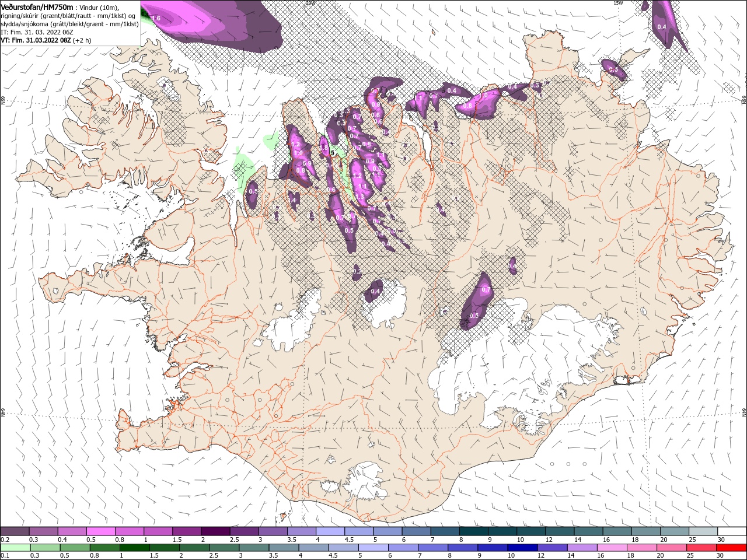The width and height of the screenshot is (747, 560).
Task: Click the 'IT: Fim. 31. 03. 2022 06Z' line
Action: tap(37, 32)
